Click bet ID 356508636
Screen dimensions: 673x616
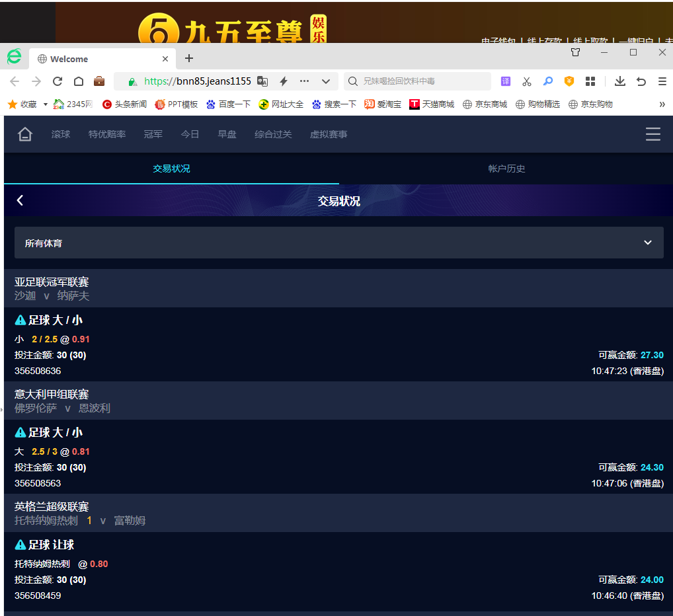point(38,371)
